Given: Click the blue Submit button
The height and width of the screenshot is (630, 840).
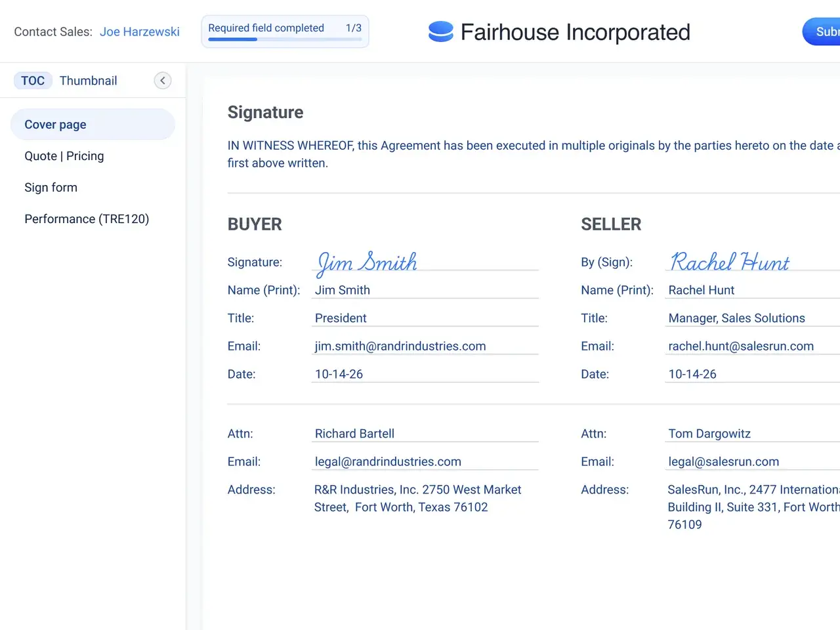Looking at the screenshot, I should pyautogui.click(x=823, y=31).
